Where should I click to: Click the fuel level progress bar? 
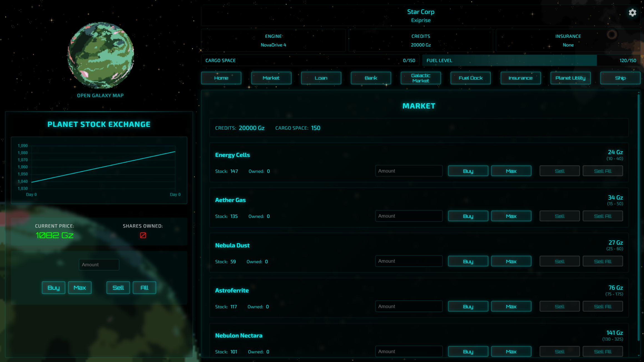tap(531, 60)
